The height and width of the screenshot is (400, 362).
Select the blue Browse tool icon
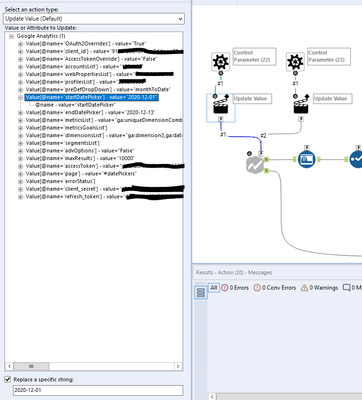[x=306, y=159]
